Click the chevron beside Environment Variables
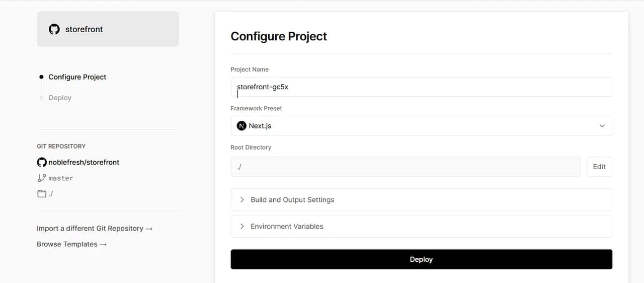Screen dimensions: 644x283 click(242, 226)
